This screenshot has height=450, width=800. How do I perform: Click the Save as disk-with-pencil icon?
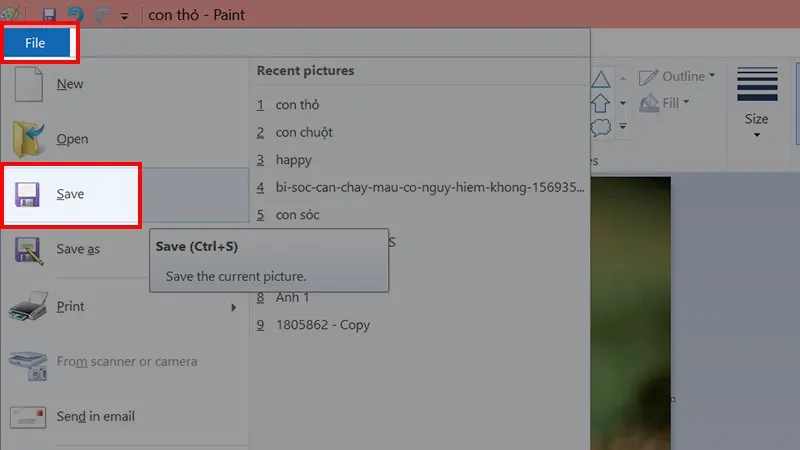pos(29,250)
